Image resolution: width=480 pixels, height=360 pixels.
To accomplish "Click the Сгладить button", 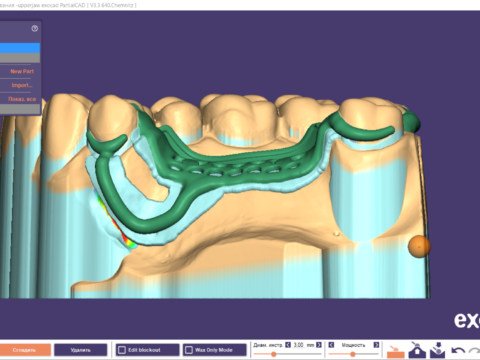I will tap(25, 350).
